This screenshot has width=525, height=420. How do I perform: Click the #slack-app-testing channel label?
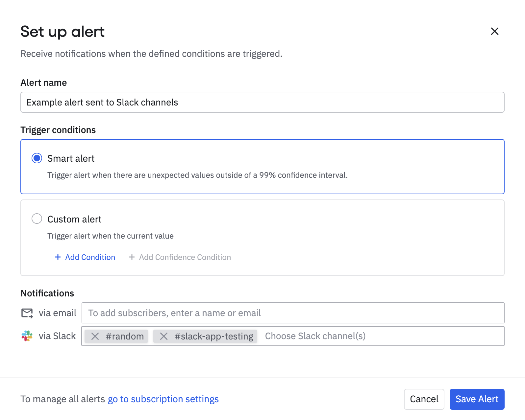(214, 336)
